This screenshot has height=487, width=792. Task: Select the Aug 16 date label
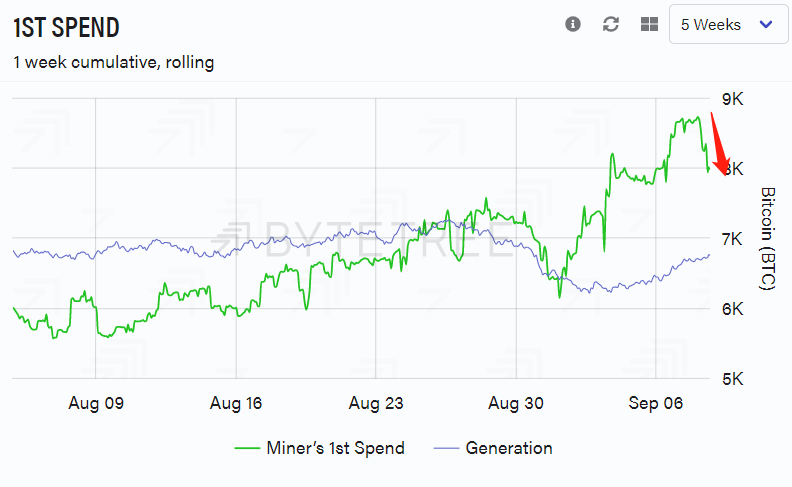click(236, 403)
